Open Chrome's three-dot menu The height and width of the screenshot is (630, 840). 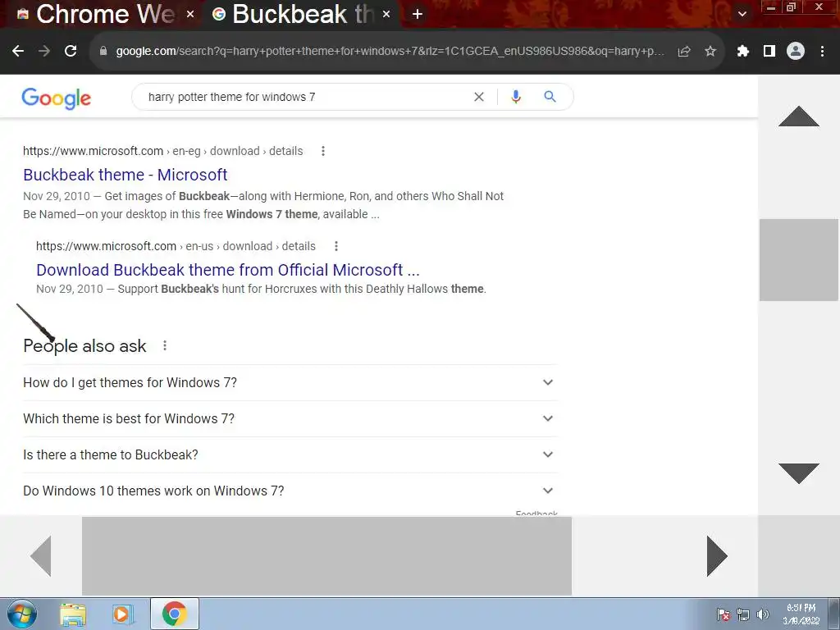coord(822,51)
